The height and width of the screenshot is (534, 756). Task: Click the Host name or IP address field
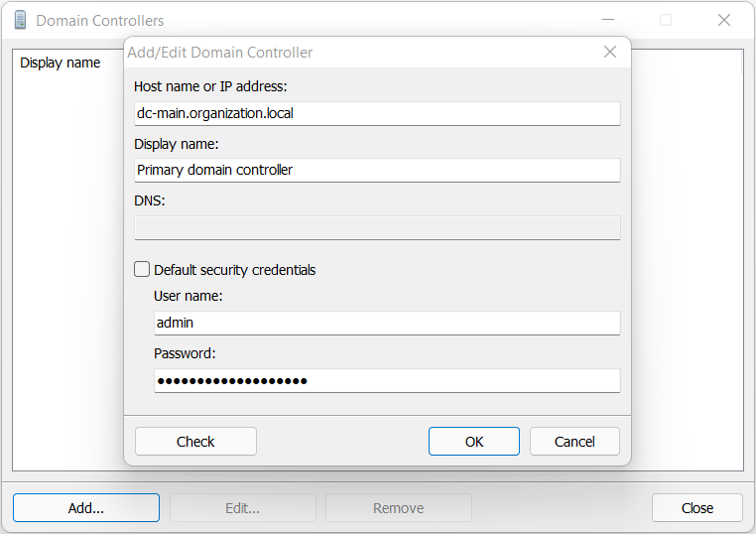tap(377, 113)
